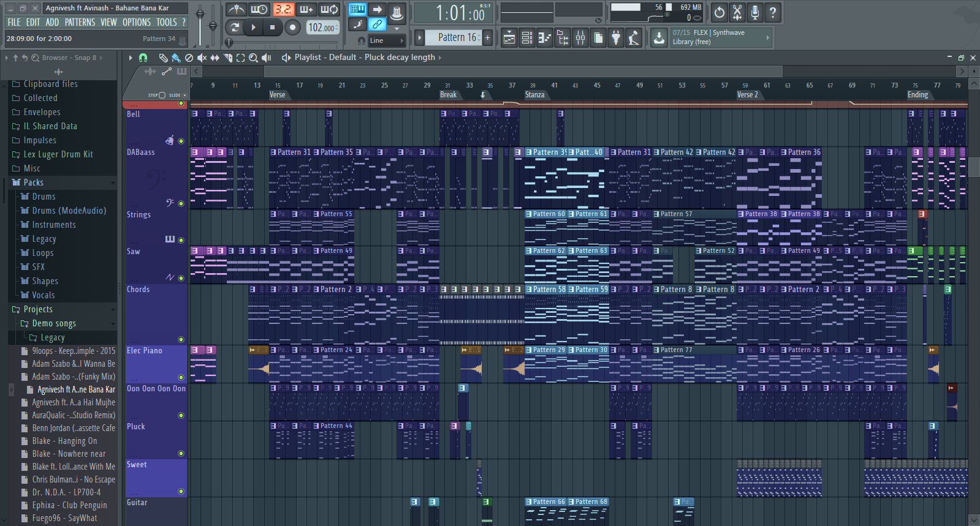Mute the DABaass track
The width and height of the screenshot is (980, 526).
181,203
